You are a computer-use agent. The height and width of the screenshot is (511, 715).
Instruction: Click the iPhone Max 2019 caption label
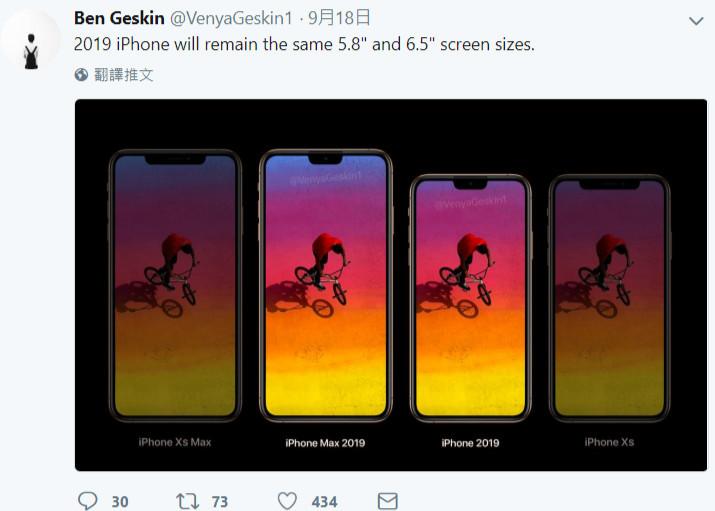[x=325, y=443]
